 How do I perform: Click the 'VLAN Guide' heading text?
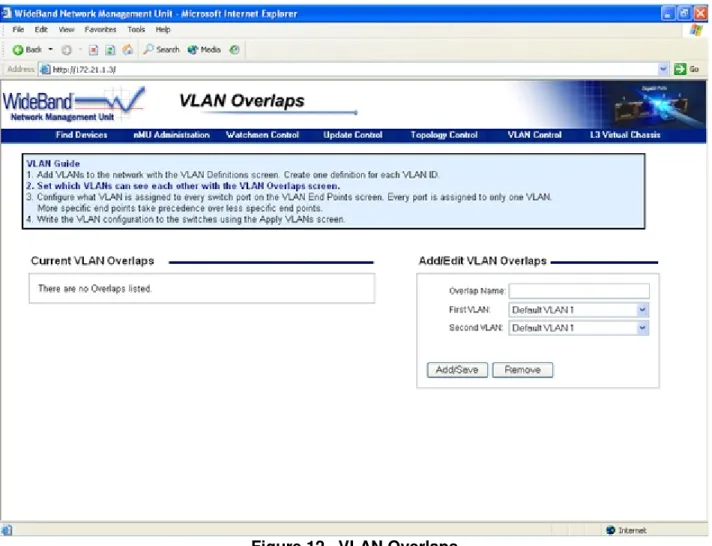pyautogui.click(x=53, y=164)
